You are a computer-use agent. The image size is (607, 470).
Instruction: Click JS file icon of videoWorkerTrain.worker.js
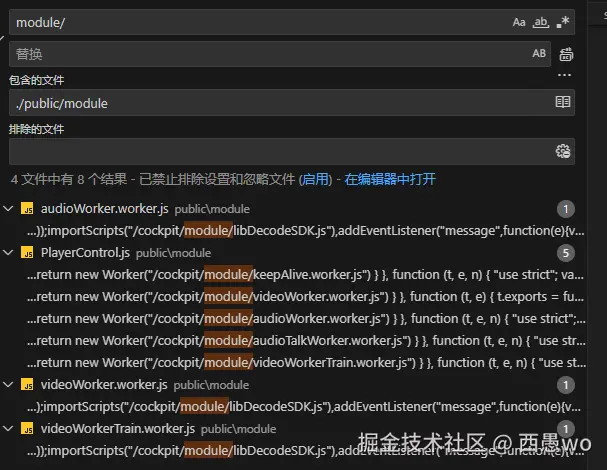click(27, 429)
